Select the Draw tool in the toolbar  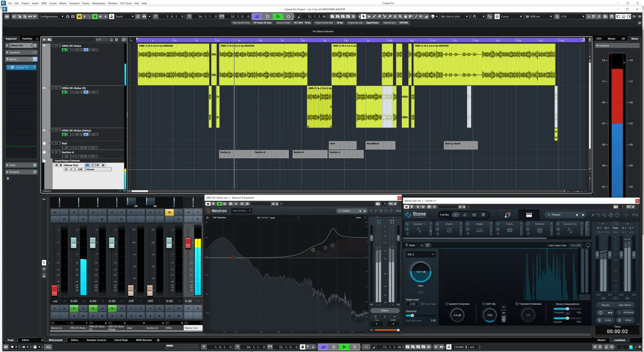click(374, 16)
